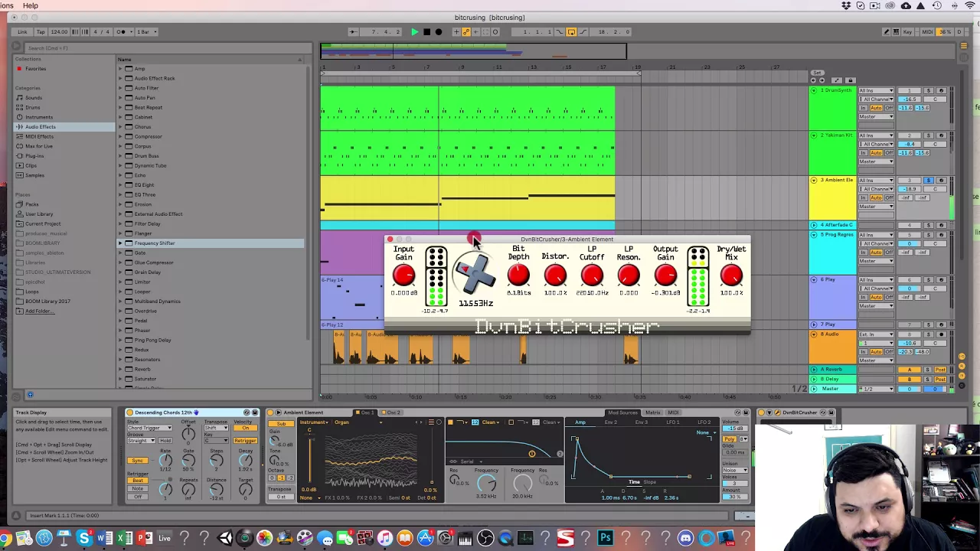This screenshot has width=980, height=551.
Task: Enable Draw Mode pencil icon
Action: 887,32
